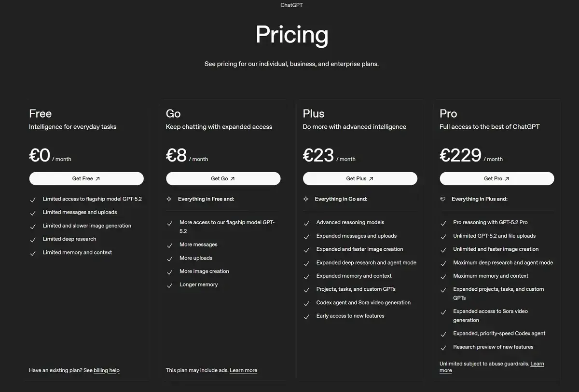
Task: Open Learn more about ads in the Go plan
Action: (x=243, y=370)
